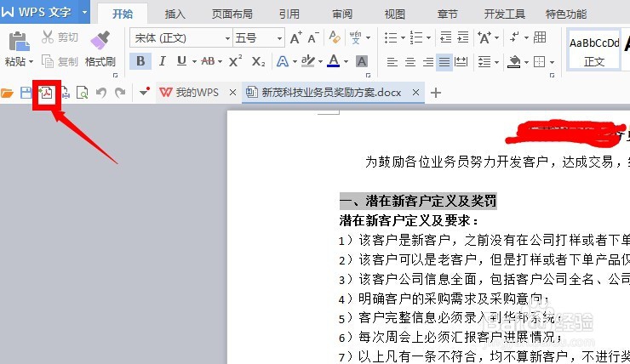The height and width of the screenshot is (364, 630).
Task: Open the 五号 font size dropdown
Action: [279, 38]
